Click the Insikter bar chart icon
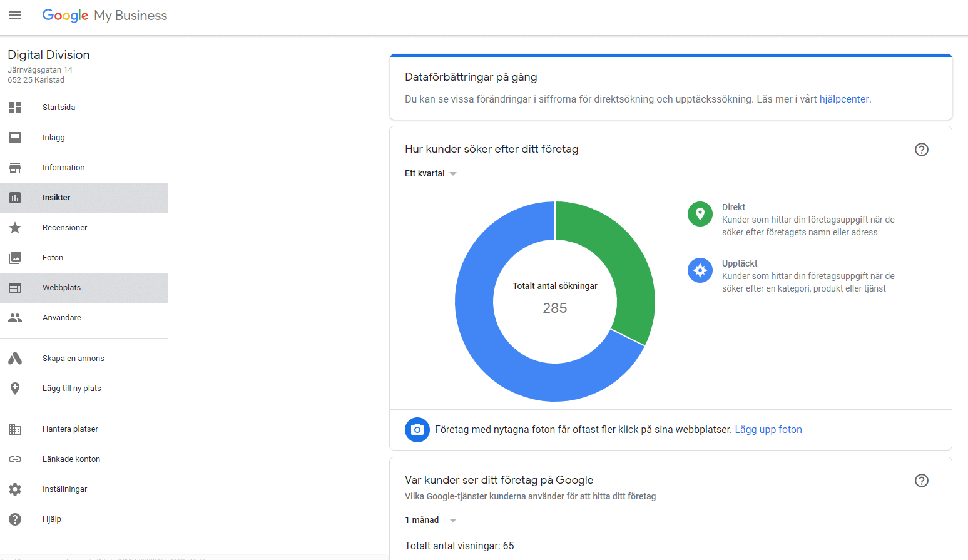968x560 pixels. pyautogui.click(x=15, y=198)
